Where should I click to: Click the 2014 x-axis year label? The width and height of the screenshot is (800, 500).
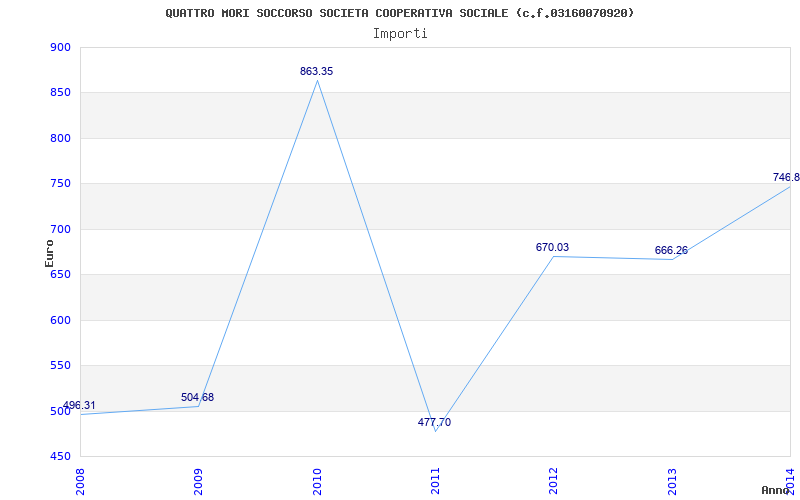click(790, 482)
